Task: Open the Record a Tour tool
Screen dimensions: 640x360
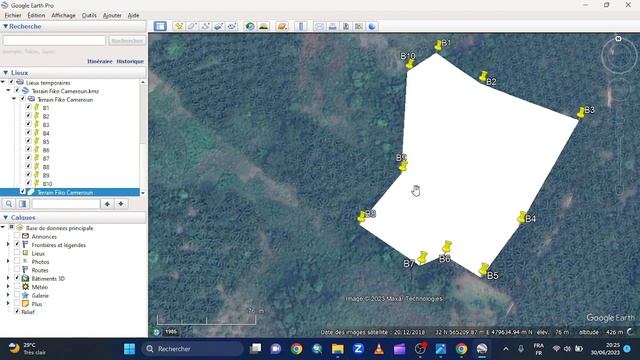Action: click(232, 26)
